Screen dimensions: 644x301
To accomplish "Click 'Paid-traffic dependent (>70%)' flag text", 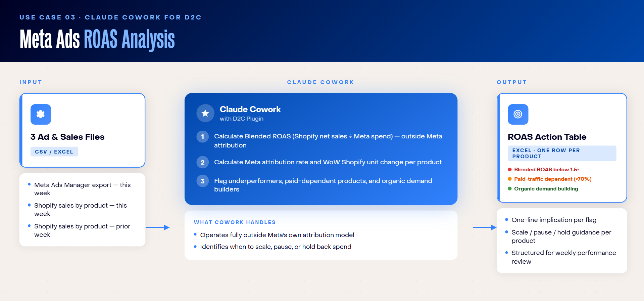I will tap(553, 179).
